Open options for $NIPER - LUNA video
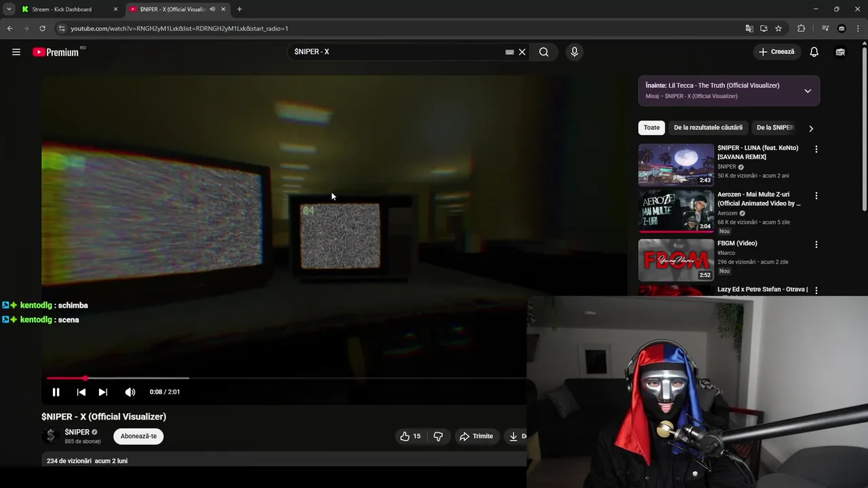Image resolution: width=868 pixels, height=488 pixels. coord(816,149)
